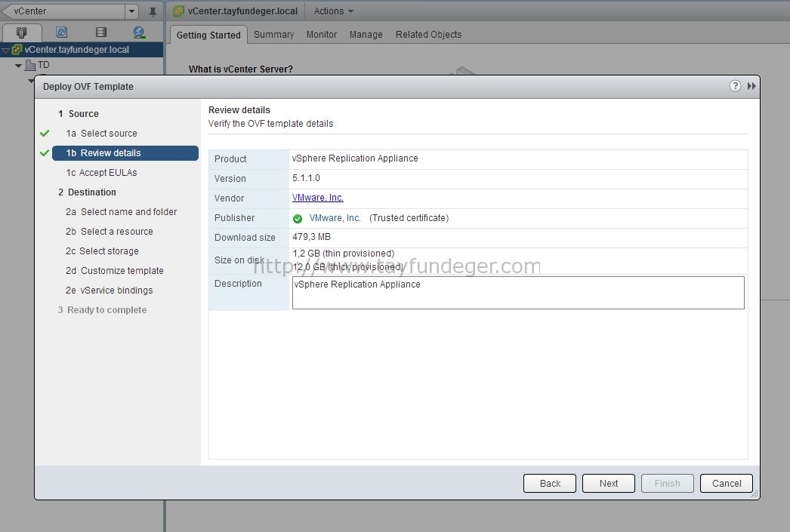Click the vCenter server icon in the tree
Screen dimensions: 790x532
(17, 49)
